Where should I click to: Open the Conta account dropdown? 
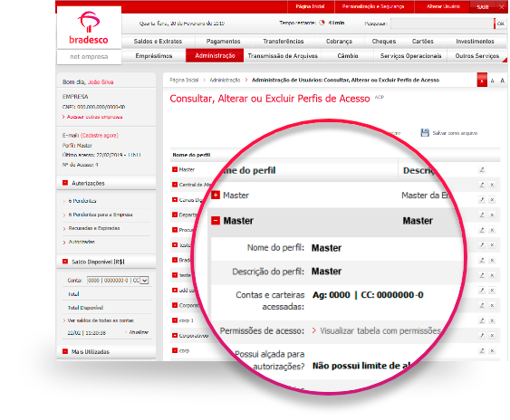[145, 281]
